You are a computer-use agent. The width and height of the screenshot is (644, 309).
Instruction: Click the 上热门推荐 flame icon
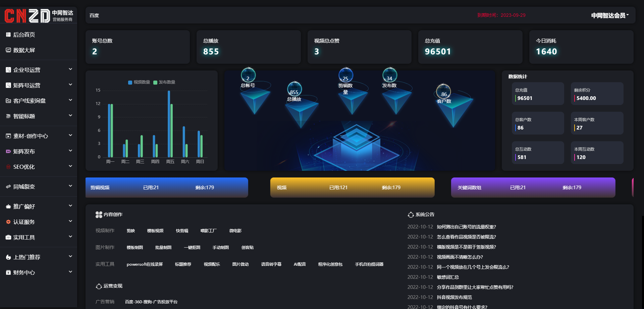pyautogui.click(x=8, y=257)
